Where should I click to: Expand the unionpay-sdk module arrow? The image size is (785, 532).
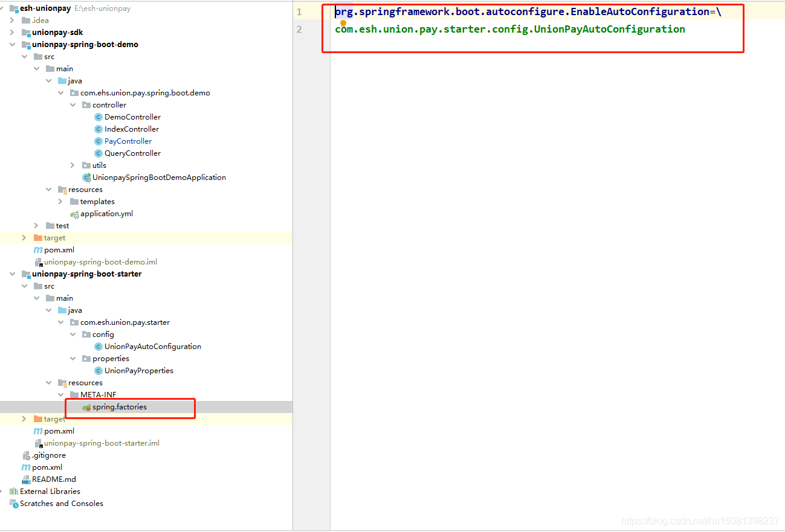tap(12, 33)
